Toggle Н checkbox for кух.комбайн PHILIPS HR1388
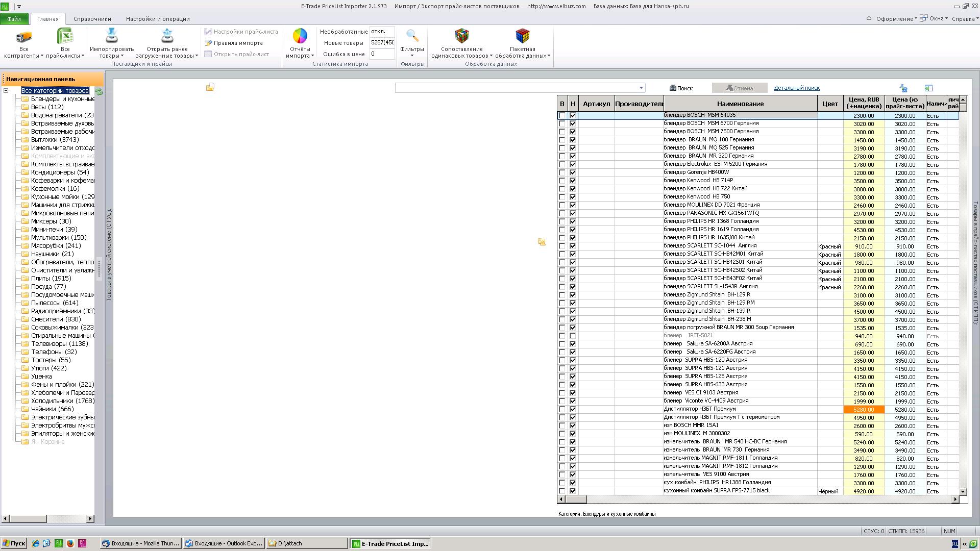 coord(573,483)
